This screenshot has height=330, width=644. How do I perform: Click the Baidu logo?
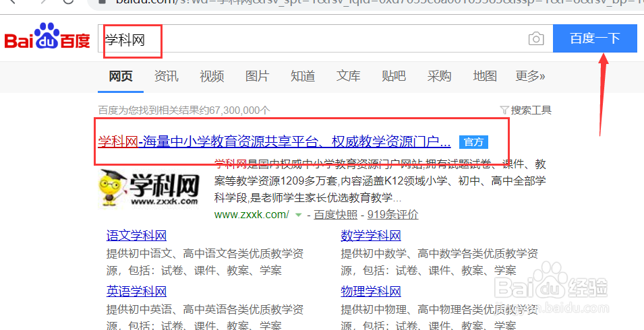pos(47,36)
